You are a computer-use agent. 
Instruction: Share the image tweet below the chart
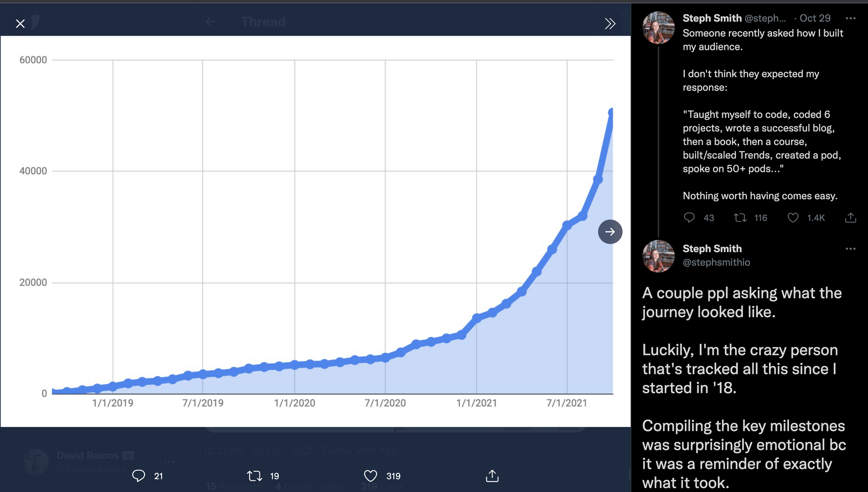coord(492,476)
